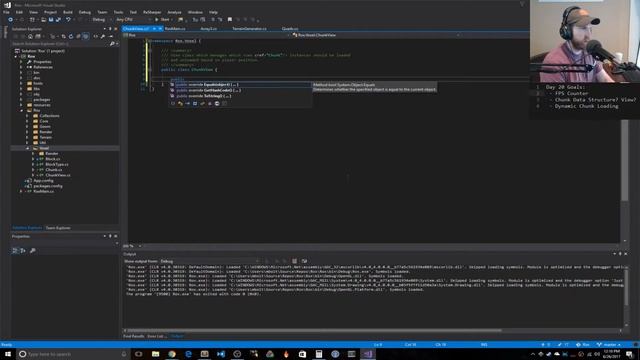Viewport: 640px width, 360px height.
Task: Open the Any CPU platform dropdown
Action: (x=133, y=20)
